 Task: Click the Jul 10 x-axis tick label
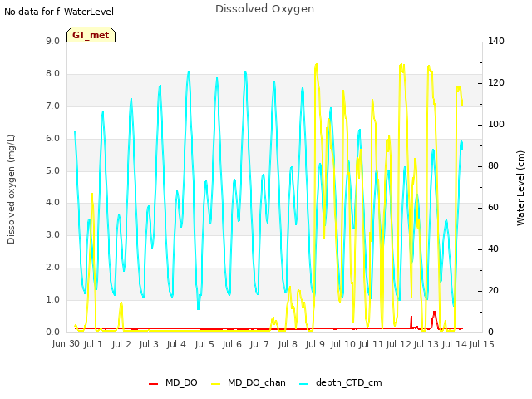click(x=342, y=344)
